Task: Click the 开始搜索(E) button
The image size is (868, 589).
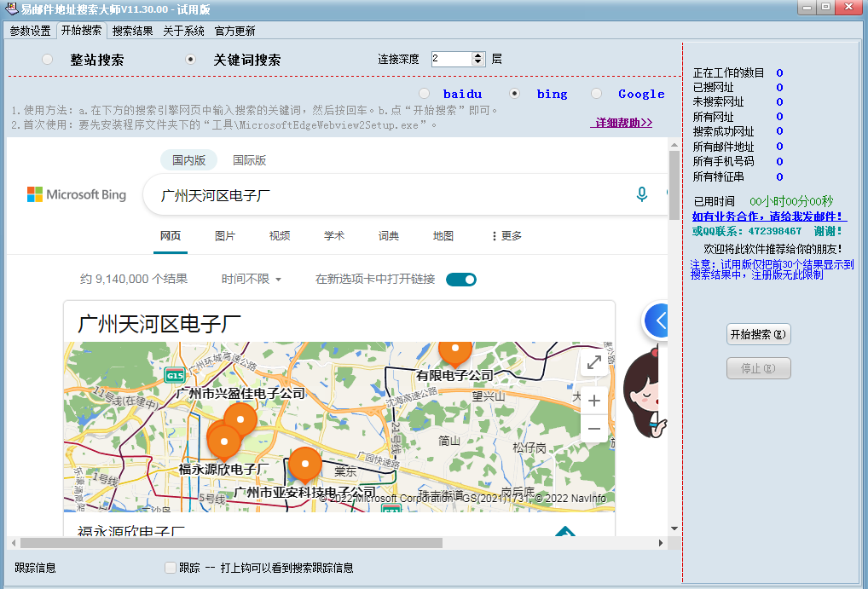Action: [758, 334]
